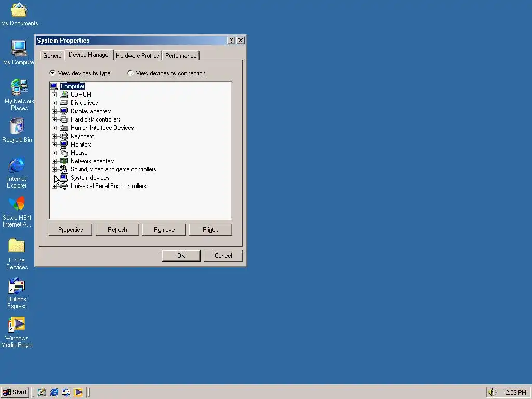
Task: Click the Show Desktop quick launch icon
Action: click(42, 392)
